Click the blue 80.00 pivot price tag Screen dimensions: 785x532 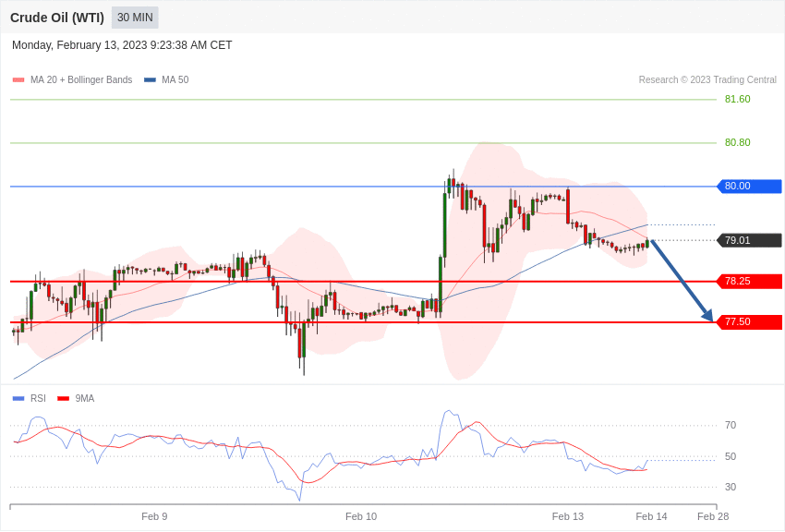(x=750, y=187)
